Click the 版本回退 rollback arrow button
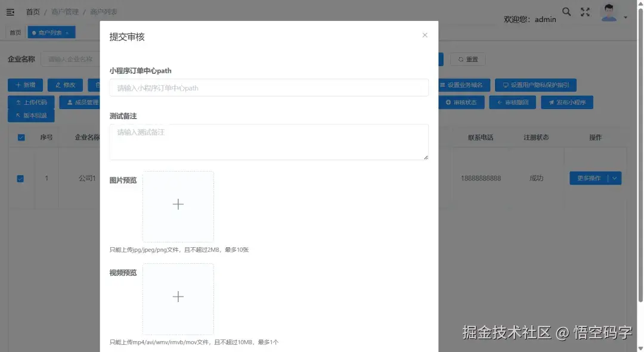This screenshot has width=644, height=352. point(31,114)
